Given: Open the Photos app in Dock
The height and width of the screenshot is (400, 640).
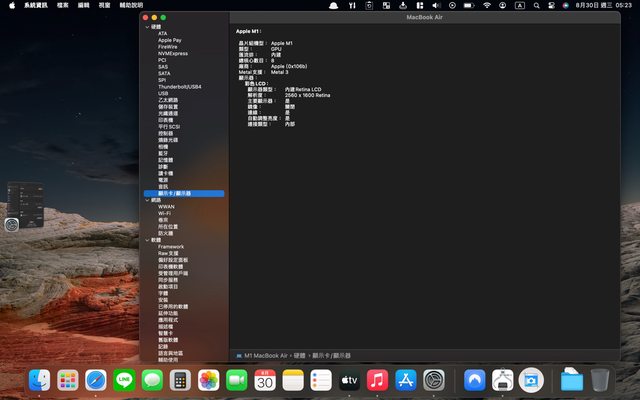Looking at the screenshot, I should click(209, 380).
